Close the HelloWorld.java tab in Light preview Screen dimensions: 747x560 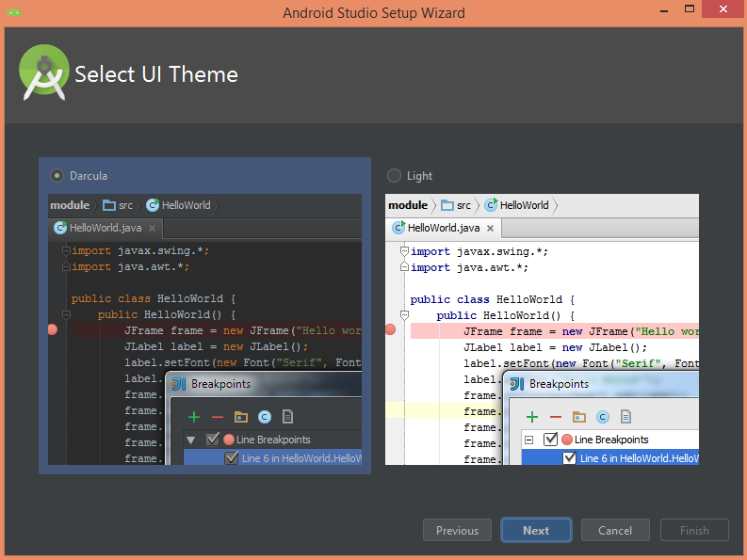pyautogui.click(x=490, y=228)
